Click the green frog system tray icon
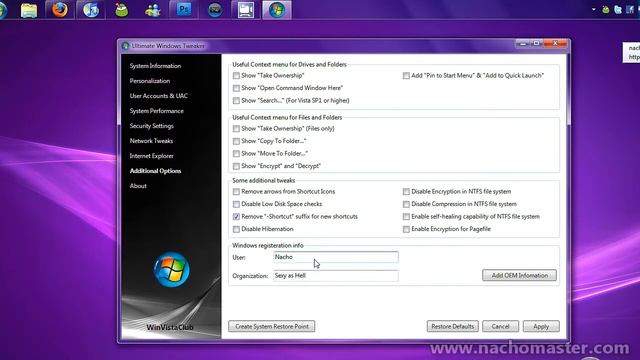The width and height of the screenshot is (640, 360). click(606, 10)
